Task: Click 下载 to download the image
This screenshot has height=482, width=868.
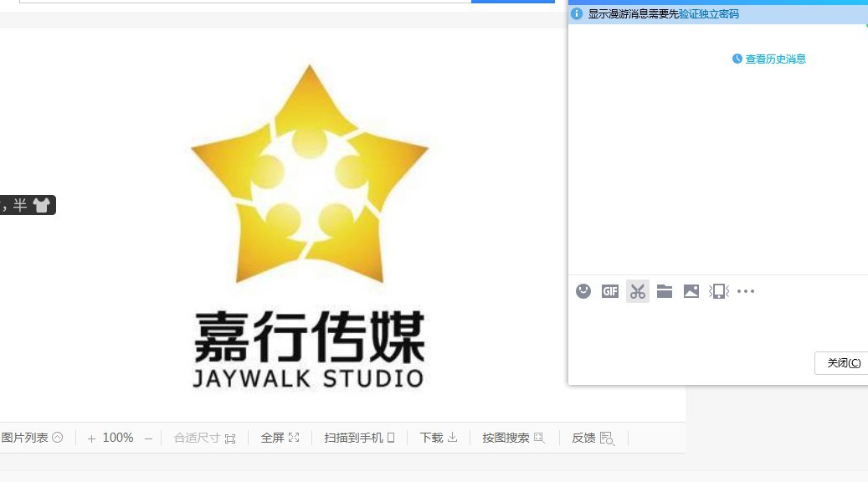Action: coord(439,438)
